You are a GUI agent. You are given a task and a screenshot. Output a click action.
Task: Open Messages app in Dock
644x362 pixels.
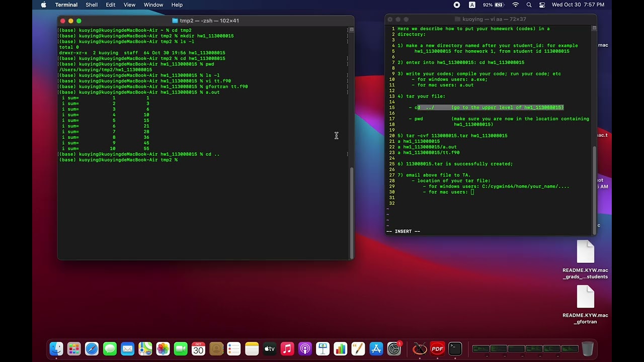[110, 348]
